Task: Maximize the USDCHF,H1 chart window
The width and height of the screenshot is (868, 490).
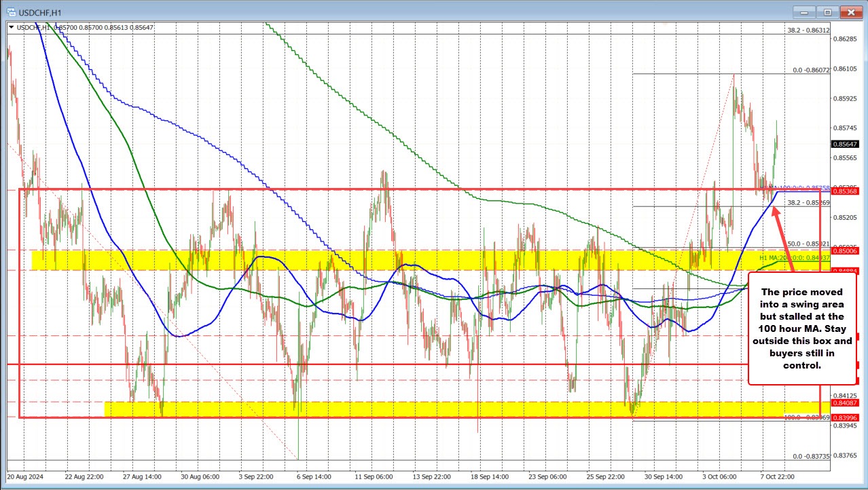Action: (x=827, y=12)
